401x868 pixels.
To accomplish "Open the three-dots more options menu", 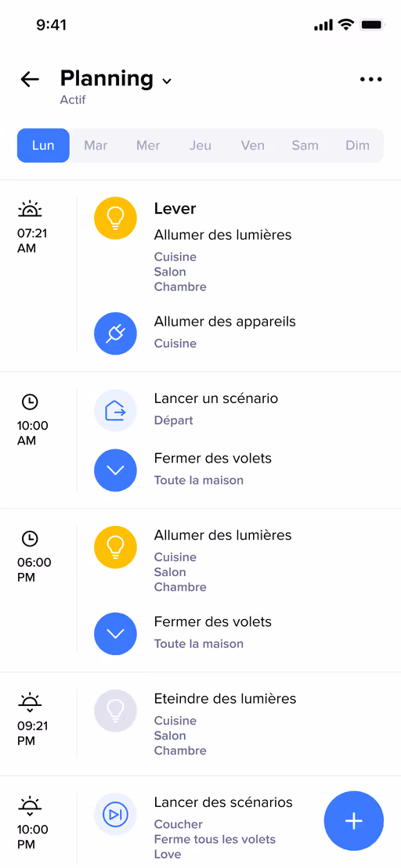I will click(x=370, y=79).
